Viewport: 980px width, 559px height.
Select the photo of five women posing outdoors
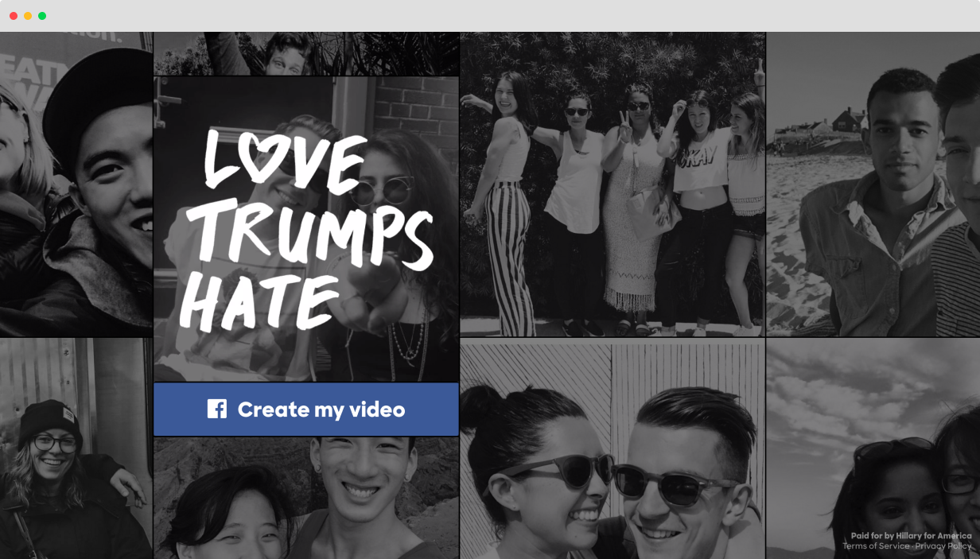tap(612, 184)
